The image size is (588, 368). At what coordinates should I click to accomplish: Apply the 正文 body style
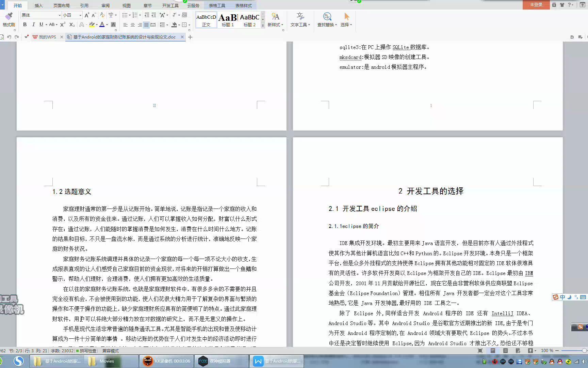pyautogui.click(x=206, y=20)
